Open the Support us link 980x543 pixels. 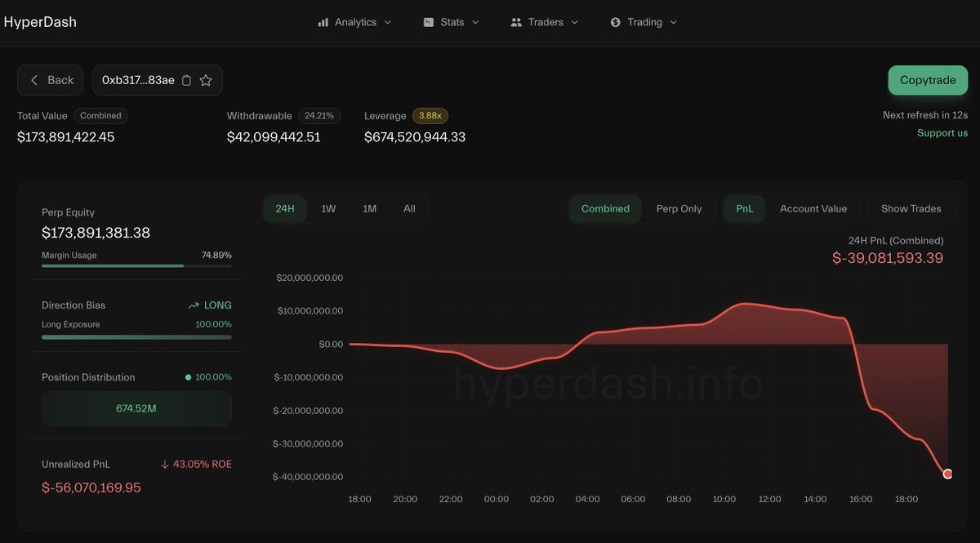click(942, 132)
